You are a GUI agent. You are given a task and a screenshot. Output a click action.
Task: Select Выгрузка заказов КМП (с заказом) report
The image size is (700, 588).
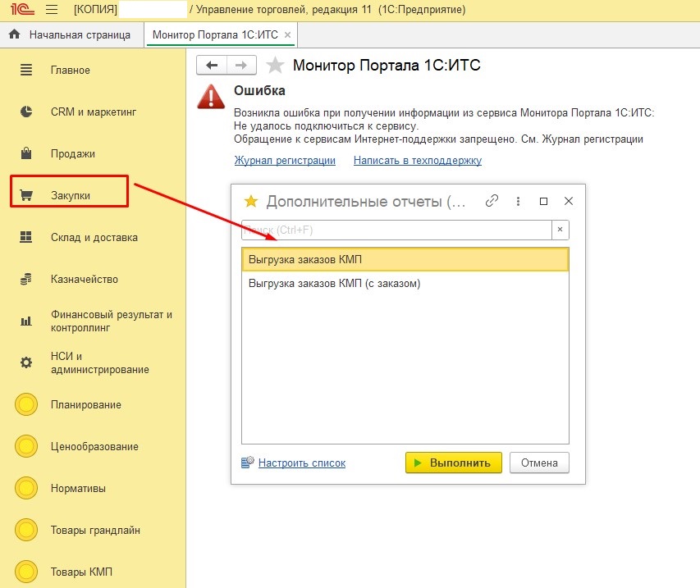pyautogui.click(x=334, y=284)
